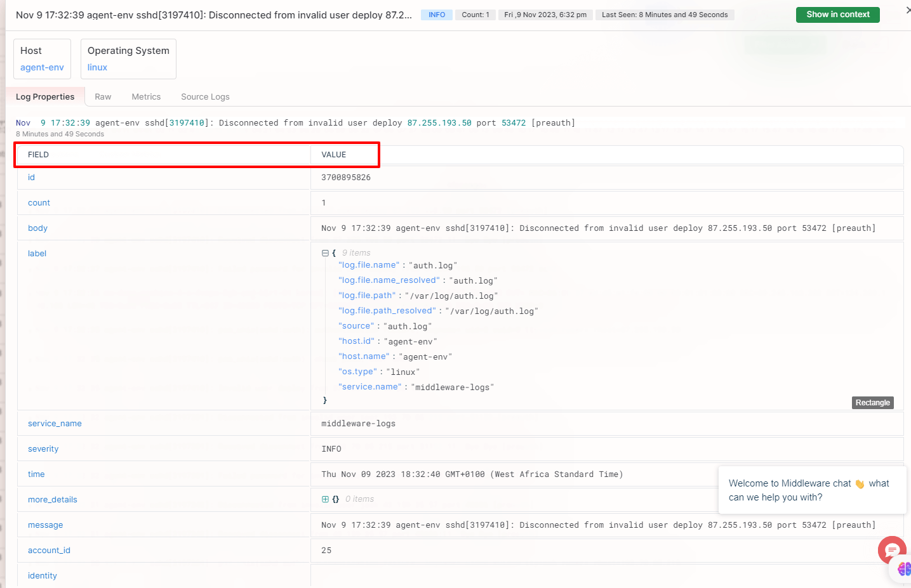Click the Count: 1 badge
911x588 pixels.
click(475, 14)
